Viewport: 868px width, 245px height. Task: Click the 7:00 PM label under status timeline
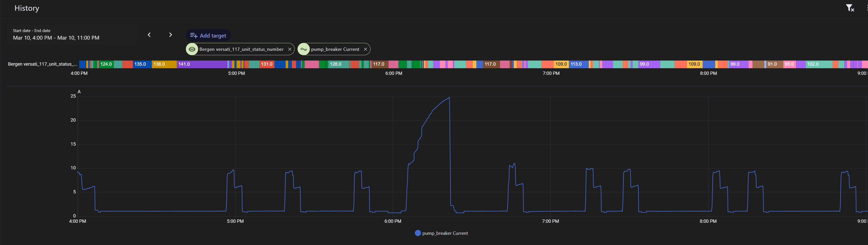(x=551, y=73)
